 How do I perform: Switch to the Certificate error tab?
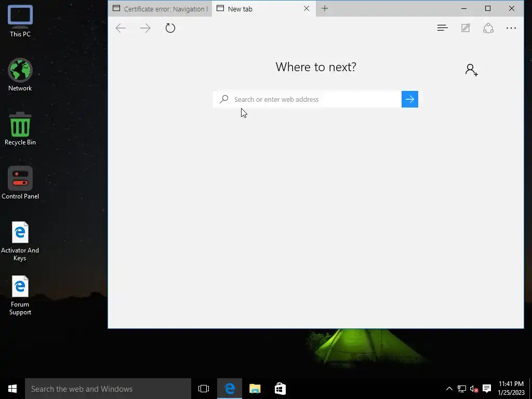point(160,9)
